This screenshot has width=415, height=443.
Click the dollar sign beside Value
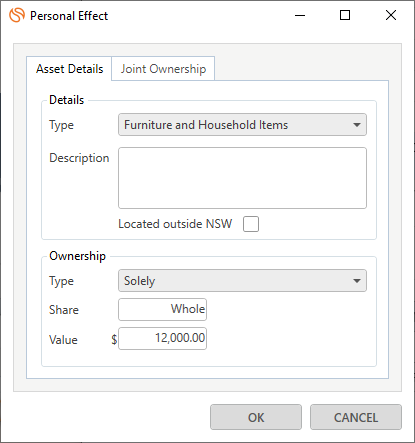tap(114, 339)
